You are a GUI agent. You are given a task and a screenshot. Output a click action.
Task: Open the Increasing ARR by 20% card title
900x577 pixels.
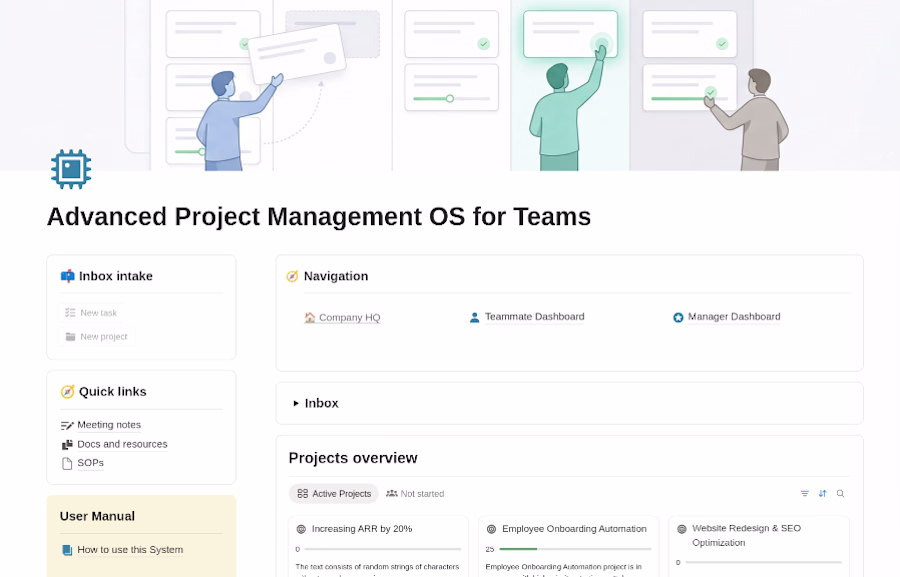[362, 529]
